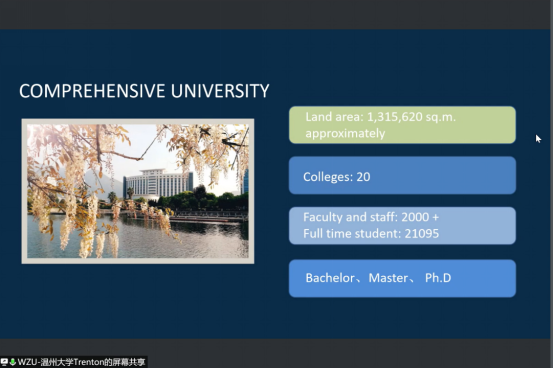The image size is (553, 369).
Task: Select the WZU Trenton screen share label
Action: click(81, 362)
